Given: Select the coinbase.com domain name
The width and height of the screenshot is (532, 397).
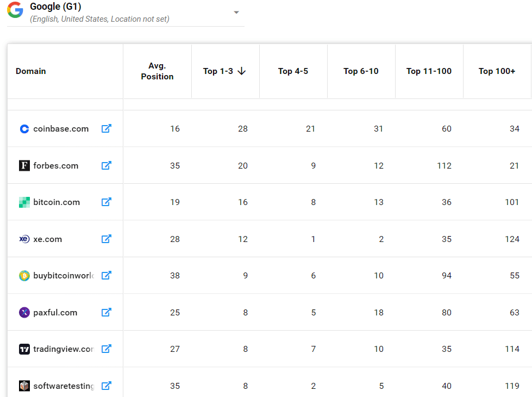Looking at the screenshot, I should point(61,129).
